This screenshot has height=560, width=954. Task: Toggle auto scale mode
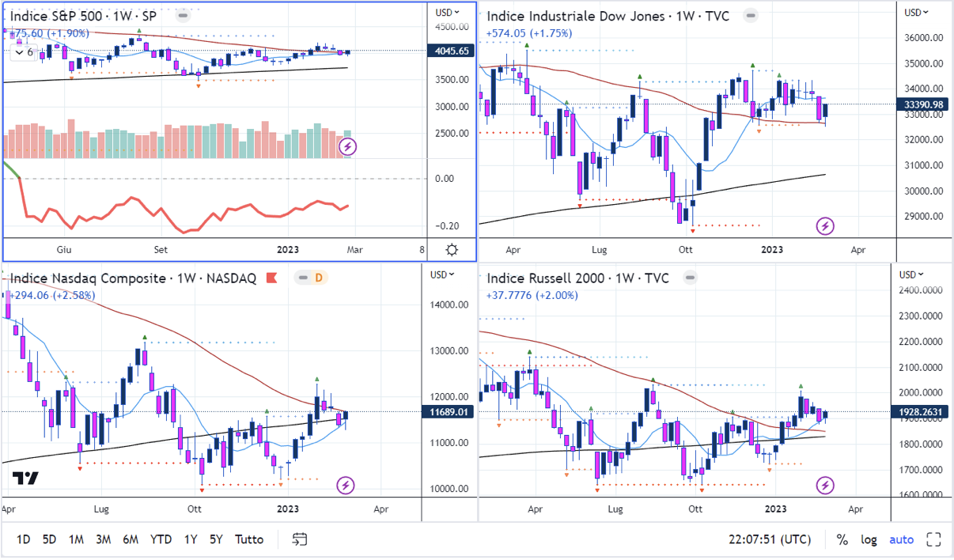click(902, 539)
